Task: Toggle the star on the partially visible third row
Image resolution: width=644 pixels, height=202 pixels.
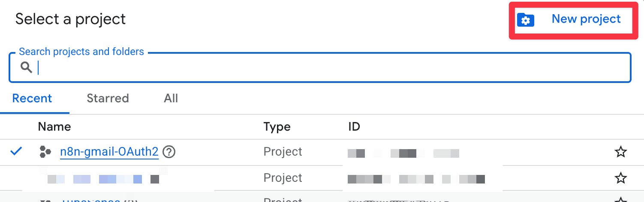Action: pos(620,200)
